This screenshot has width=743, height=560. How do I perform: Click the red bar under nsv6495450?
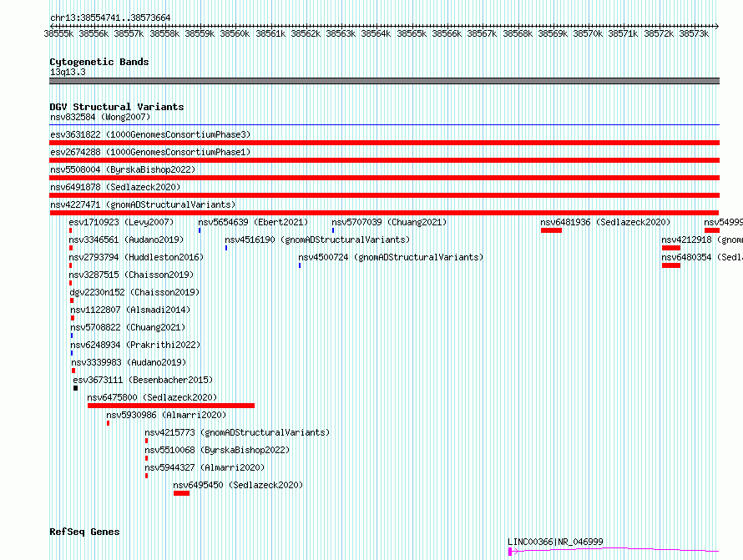[x=181, y=493]
